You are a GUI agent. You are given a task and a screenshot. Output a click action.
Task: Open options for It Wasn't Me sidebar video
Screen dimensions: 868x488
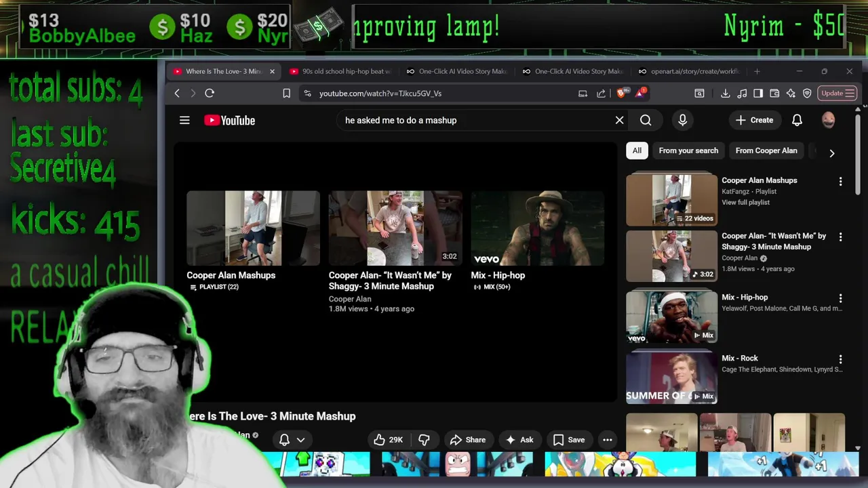840,237
